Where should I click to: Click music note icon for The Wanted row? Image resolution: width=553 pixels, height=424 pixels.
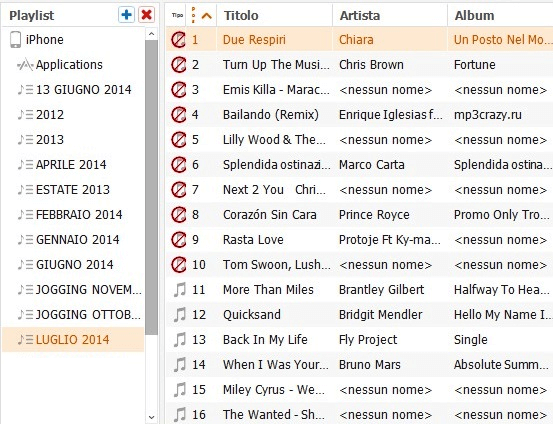[x=180, y=414]
